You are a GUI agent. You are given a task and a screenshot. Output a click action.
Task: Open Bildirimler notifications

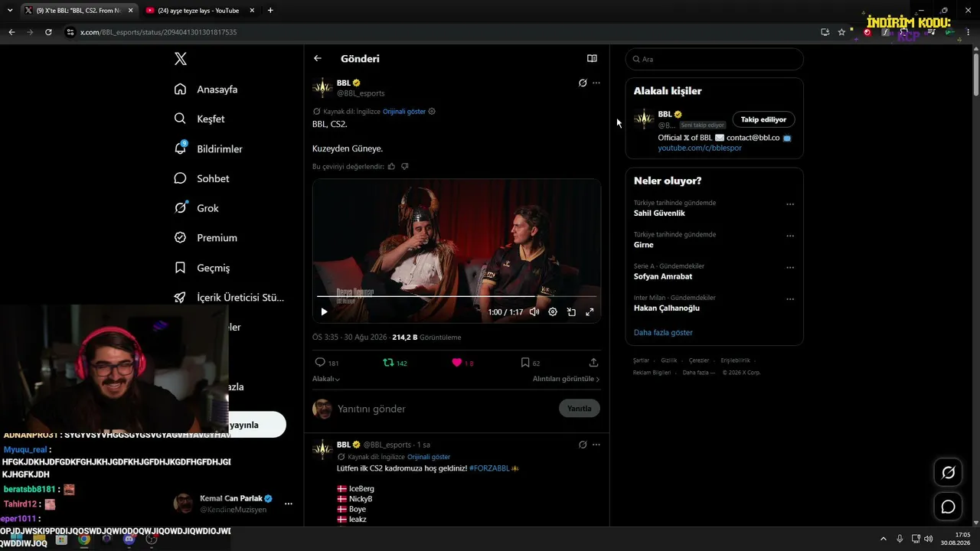click(208, 148)
